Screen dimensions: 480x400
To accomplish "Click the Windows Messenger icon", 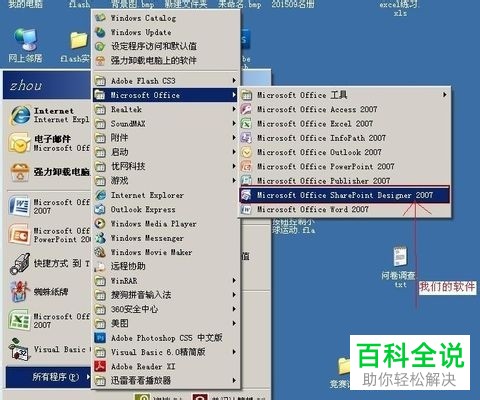I will [100, 238].
